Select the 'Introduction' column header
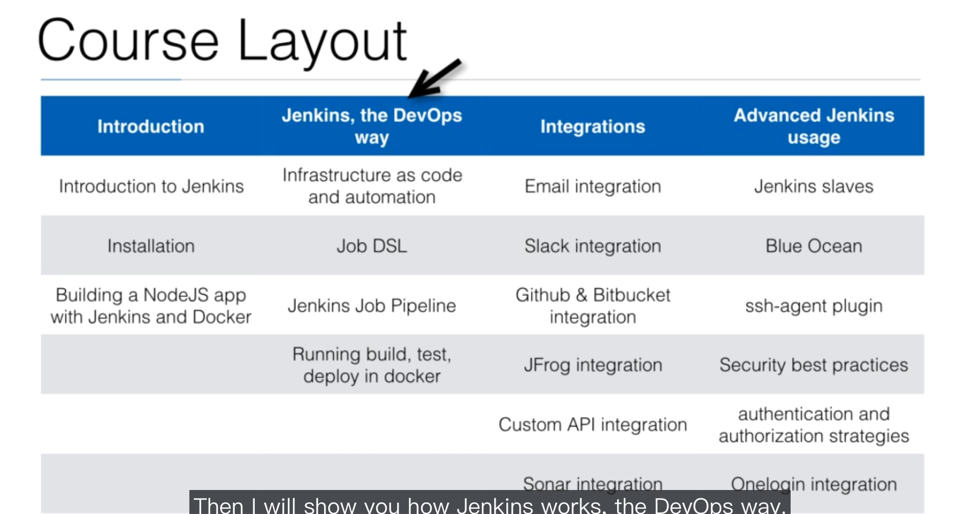Screen dimensions: 980x514 [x=151, y=127]
